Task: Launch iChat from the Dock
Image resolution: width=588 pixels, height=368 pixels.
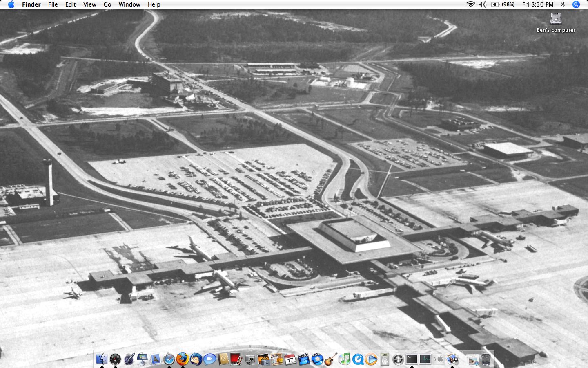Action: [x=209, y=359]
